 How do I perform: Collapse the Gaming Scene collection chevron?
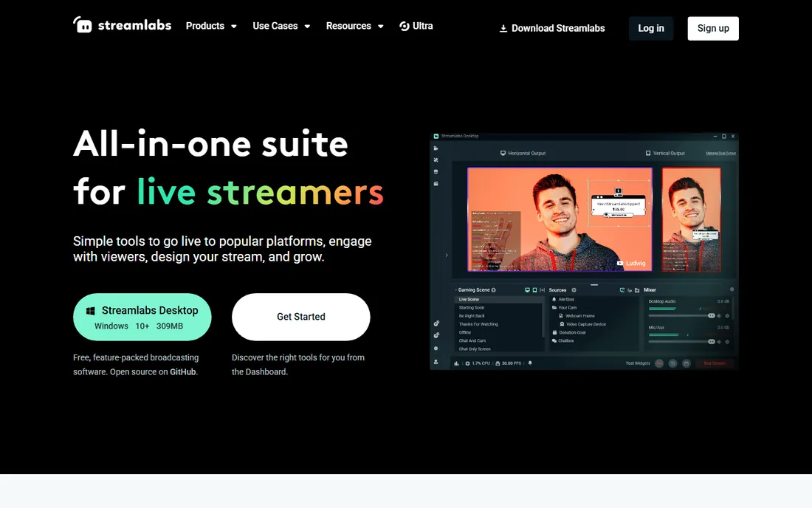coord(455,290)
